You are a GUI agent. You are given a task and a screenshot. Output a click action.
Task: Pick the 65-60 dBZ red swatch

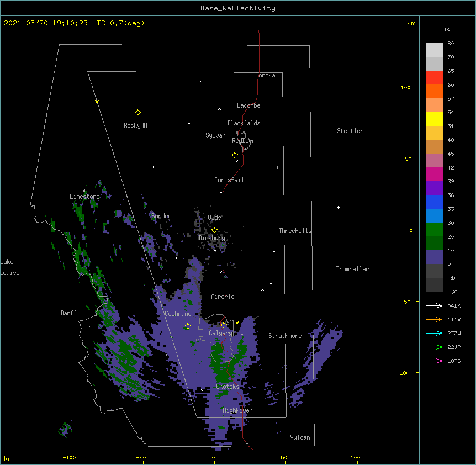point(434,77)
